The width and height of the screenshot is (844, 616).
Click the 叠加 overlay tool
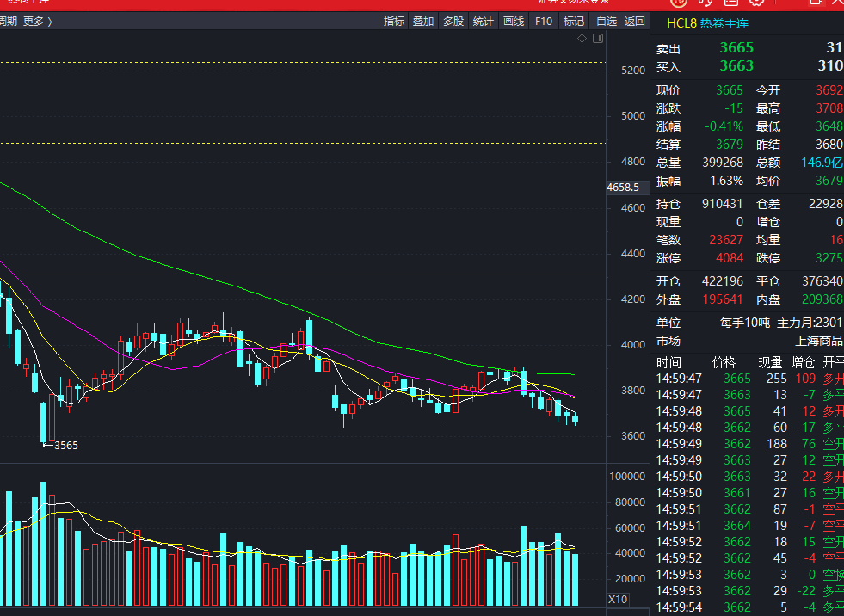tap(423, 22)
